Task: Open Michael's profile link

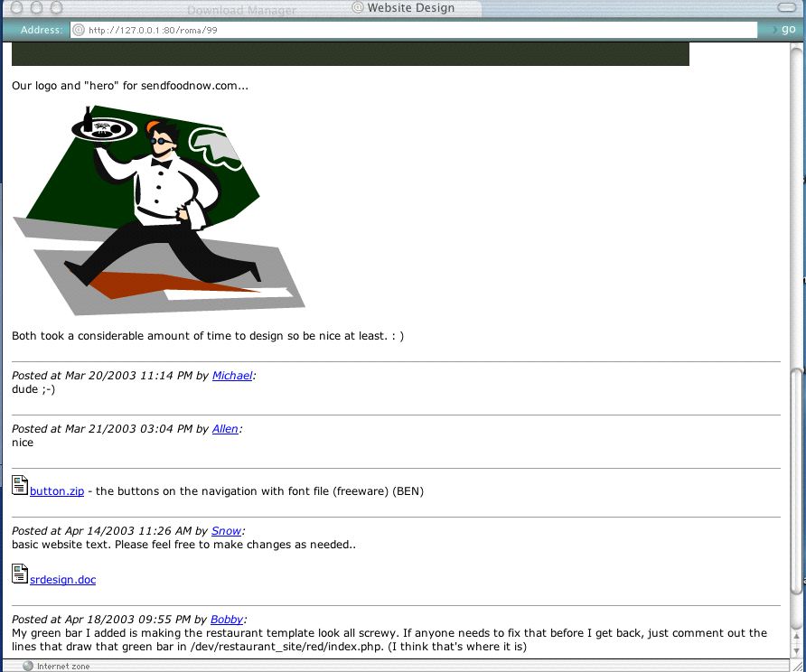Action: pos(232,376)
